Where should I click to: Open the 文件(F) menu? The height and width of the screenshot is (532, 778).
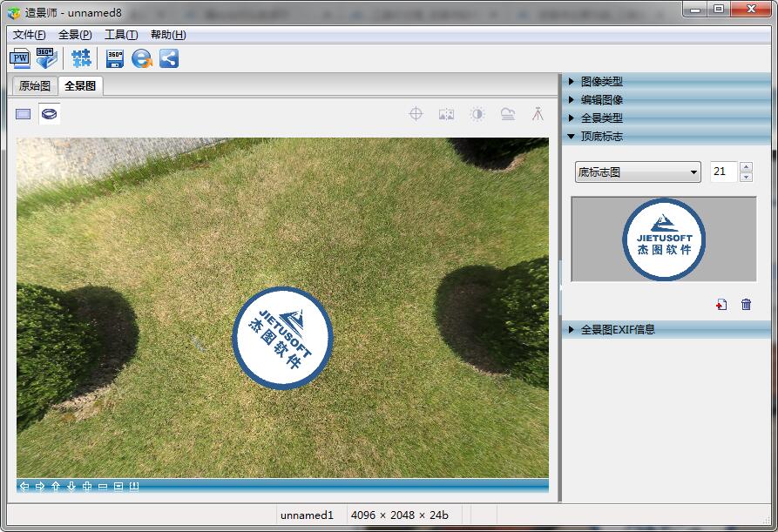[x=30, y=35]
